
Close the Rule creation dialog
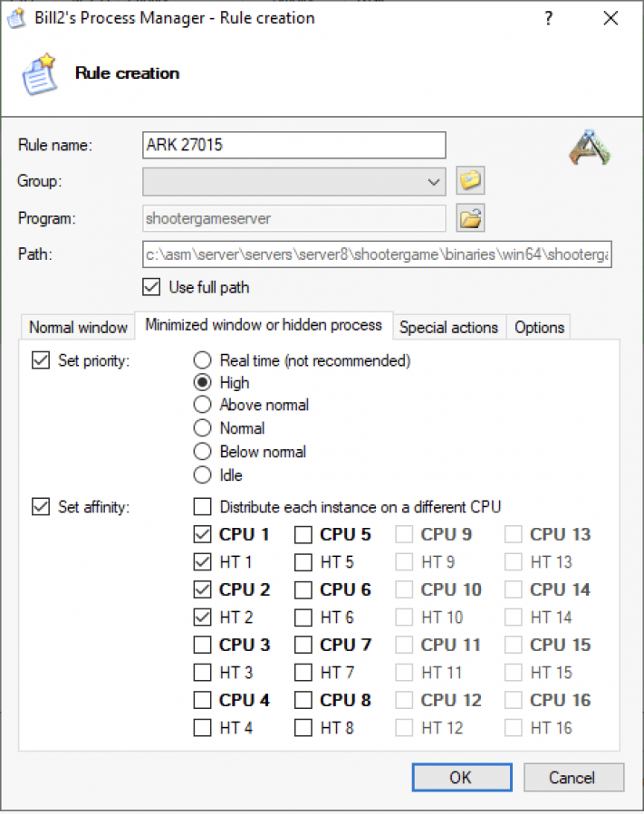point(611,18)
